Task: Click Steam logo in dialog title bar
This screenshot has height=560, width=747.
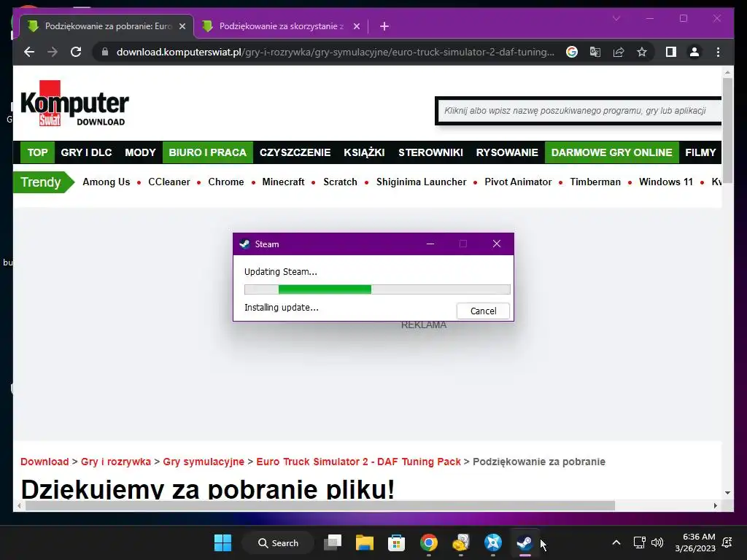Action: pos(245,244)
